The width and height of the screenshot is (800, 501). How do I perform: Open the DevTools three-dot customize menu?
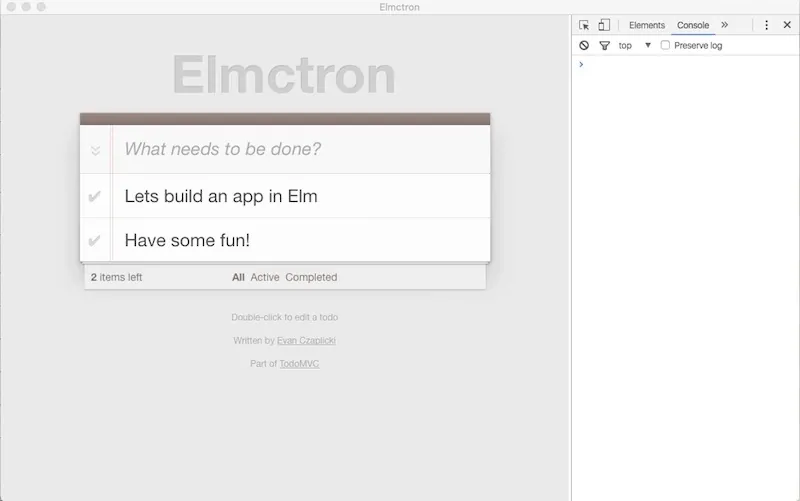tap(766, 25)
